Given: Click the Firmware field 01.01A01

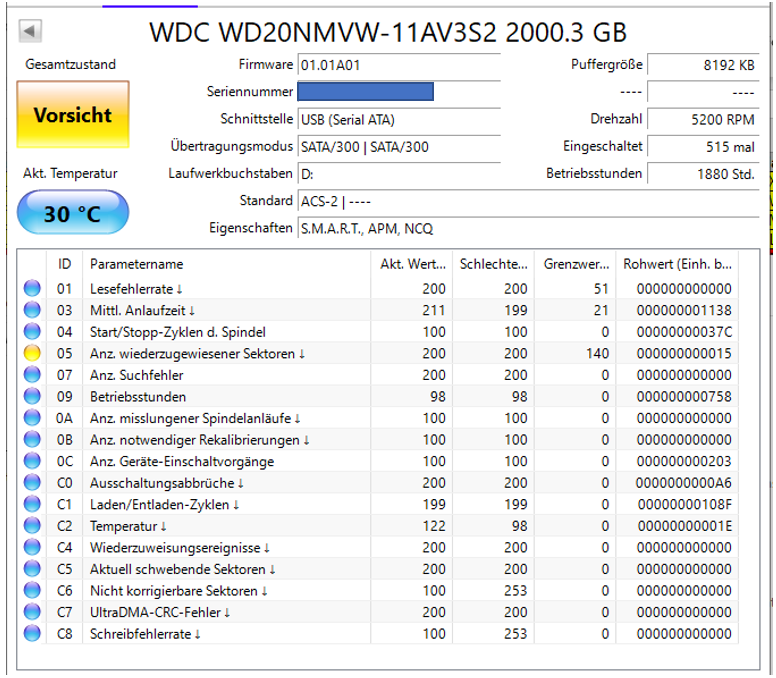Looking at the screenshot, I should (x=399, y=65).
